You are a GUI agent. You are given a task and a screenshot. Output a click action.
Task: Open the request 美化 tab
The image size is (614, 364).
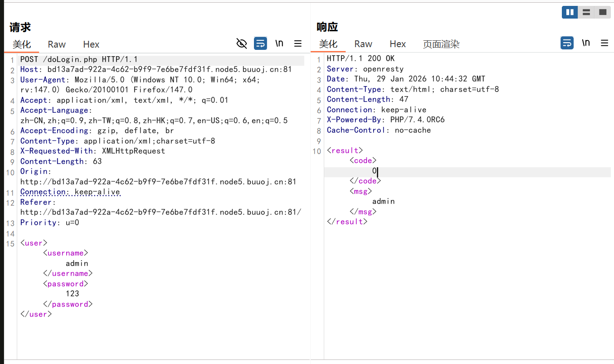22,44
